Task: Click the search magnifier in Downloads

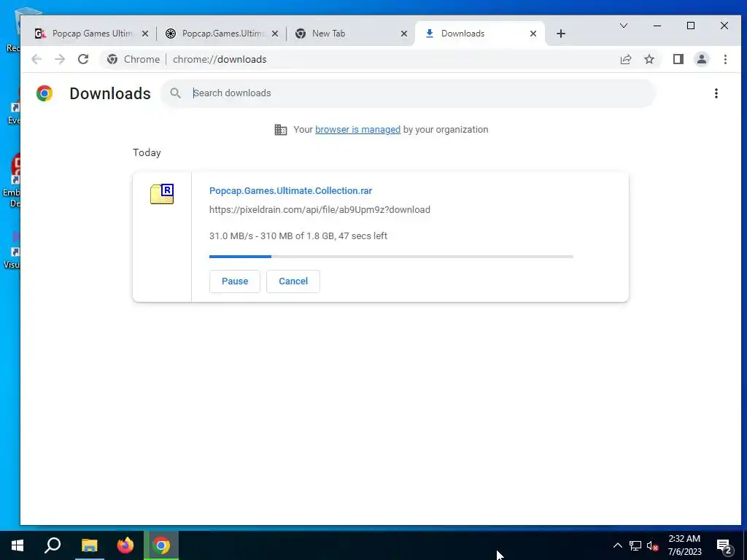Action: coord(175,93)
